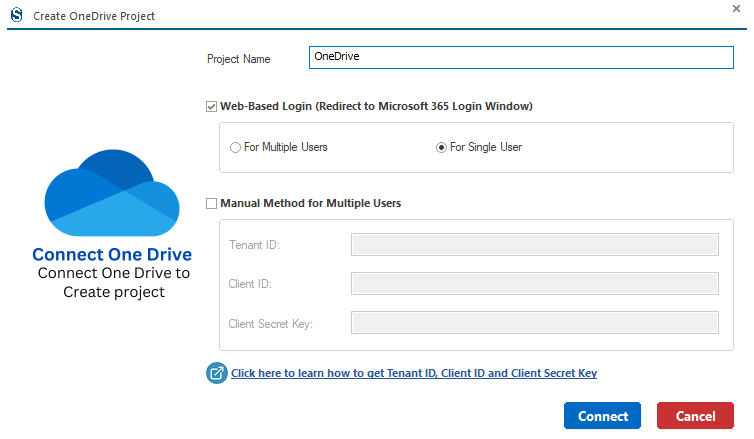754x439 pixels.
Task: Click the Project Name label
Action: (x=239, y=59)
